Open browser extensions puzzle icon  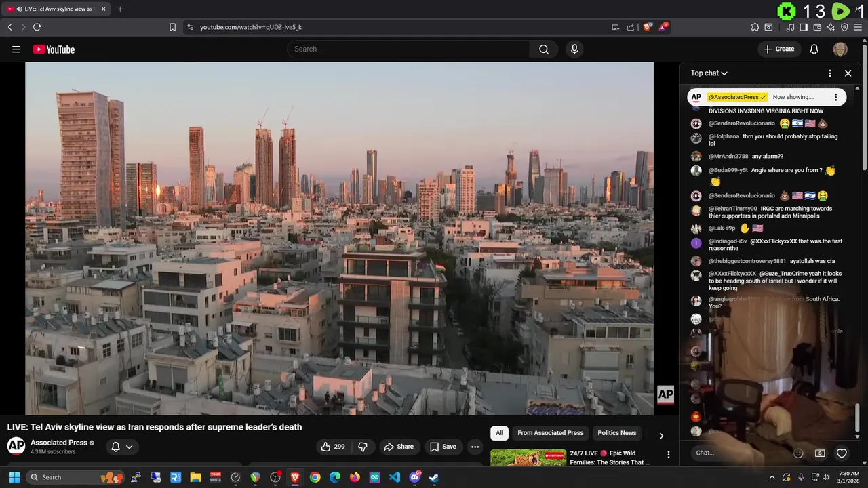(755, 27)
